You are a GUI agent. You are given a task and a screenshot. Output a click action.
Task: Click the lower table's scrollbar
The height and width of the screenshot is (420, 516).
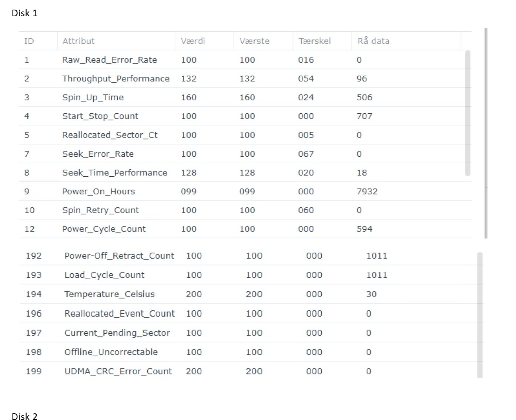pyautogui.click(x=480, y=315)
